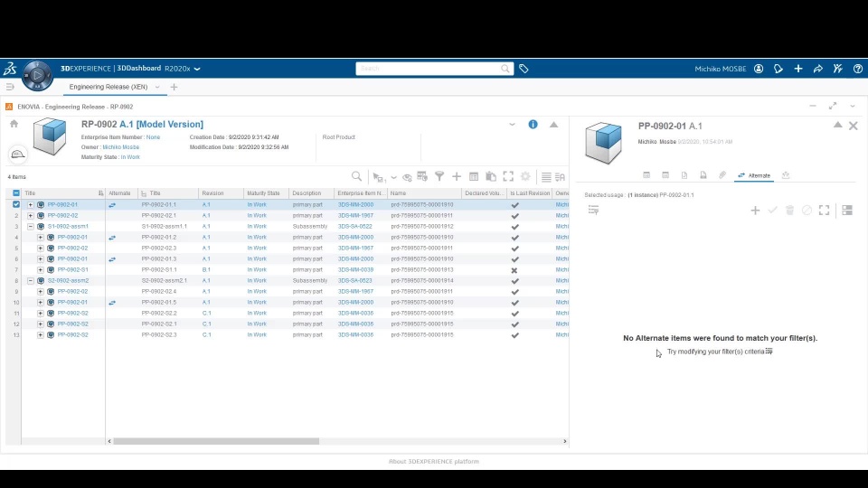
Task: Open filter list icon in Alternate panel
Action: point(593,211)
